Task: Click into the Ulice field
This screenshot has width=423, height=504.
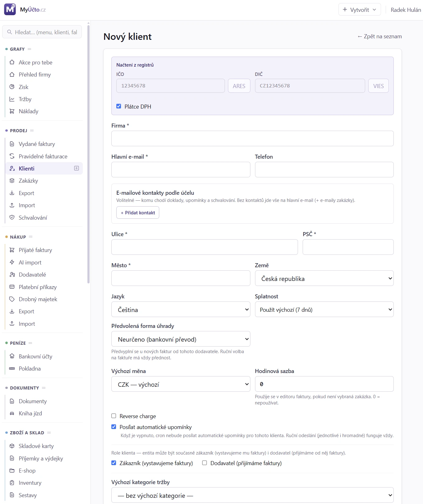Action: [x=205, y=247]
